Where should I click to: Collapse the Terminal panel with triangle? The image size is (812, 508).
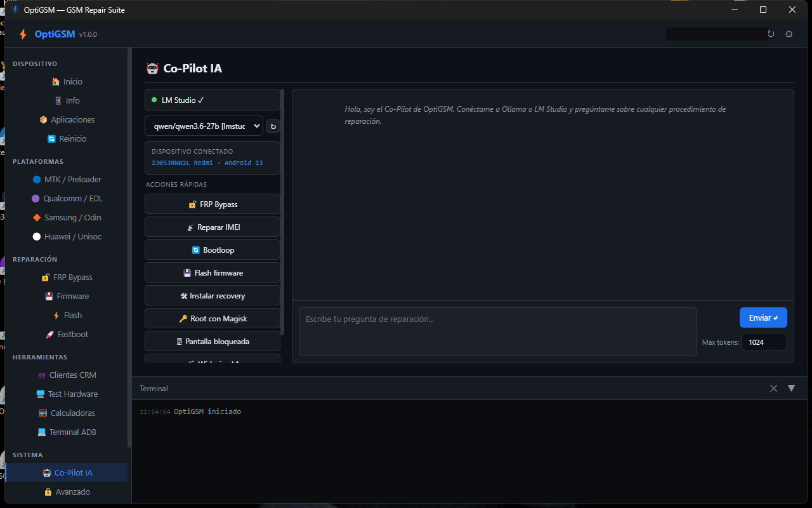[x=791, y=388]
